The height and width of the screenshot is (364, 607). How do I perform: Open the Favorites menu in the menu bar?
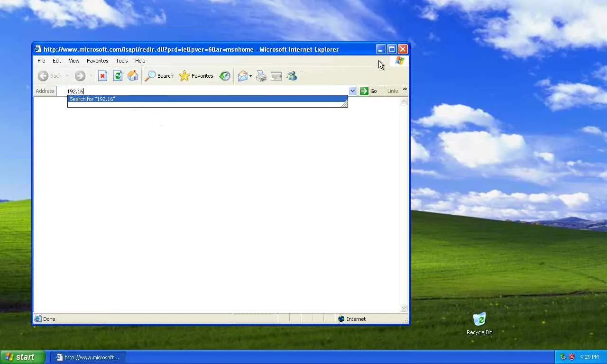(98, 61)
